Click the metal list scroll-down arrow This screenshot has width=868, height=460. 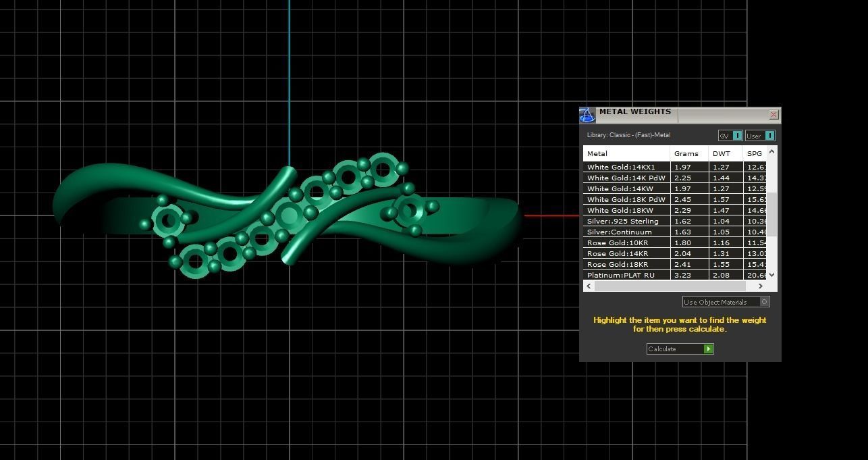pos(772,275)
